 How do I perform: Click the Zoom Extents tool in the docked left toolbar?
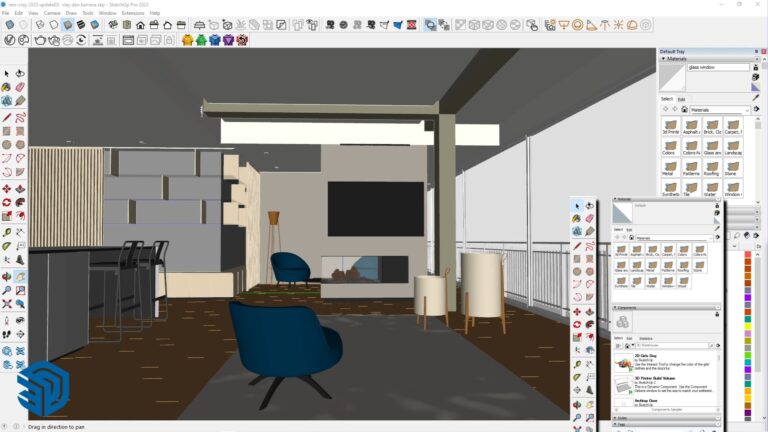[6, 304]
